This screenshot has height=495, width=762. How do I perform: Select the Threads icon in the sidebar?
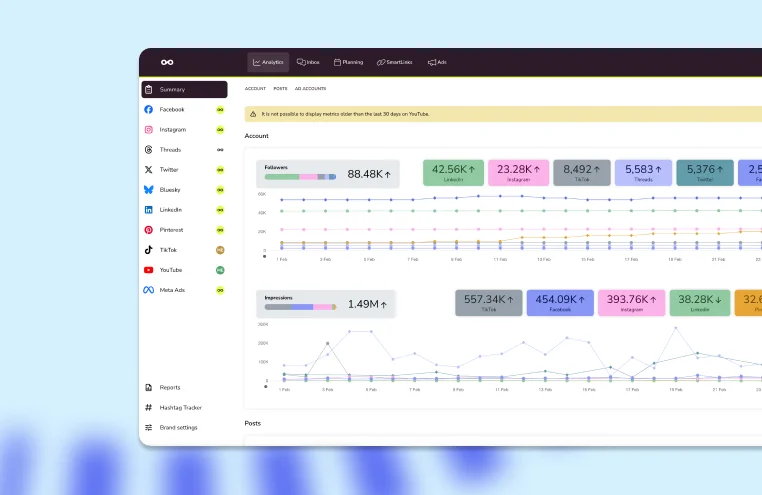[148, 150]
